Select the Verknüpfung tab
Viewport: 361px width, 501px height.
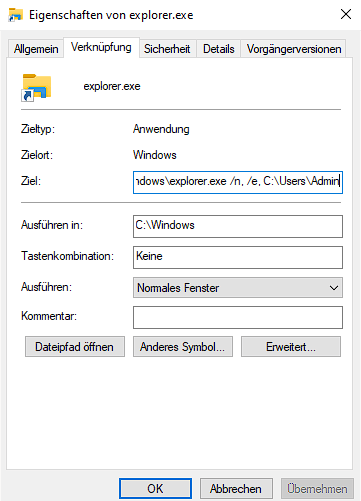[101, 47]
